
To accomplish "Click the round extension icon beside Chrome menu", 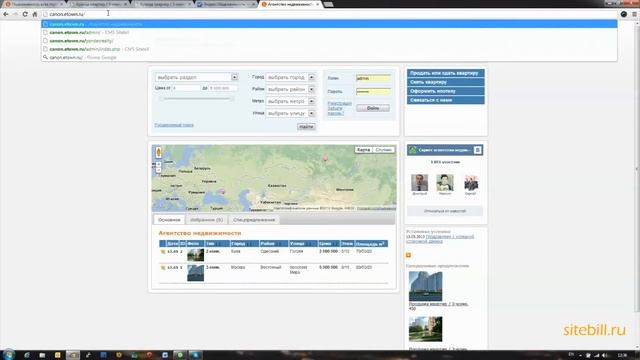I will tap(624, 14).
